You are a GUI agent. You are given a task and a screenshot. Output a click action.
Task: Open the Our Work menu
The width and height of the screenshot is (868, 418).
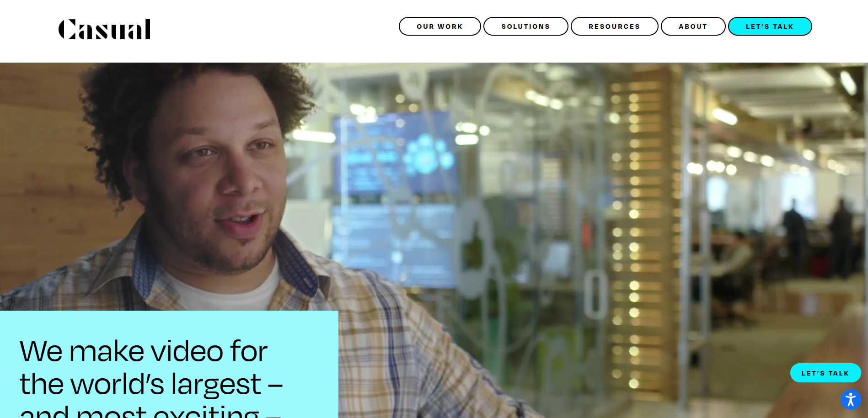coord(439,26)
